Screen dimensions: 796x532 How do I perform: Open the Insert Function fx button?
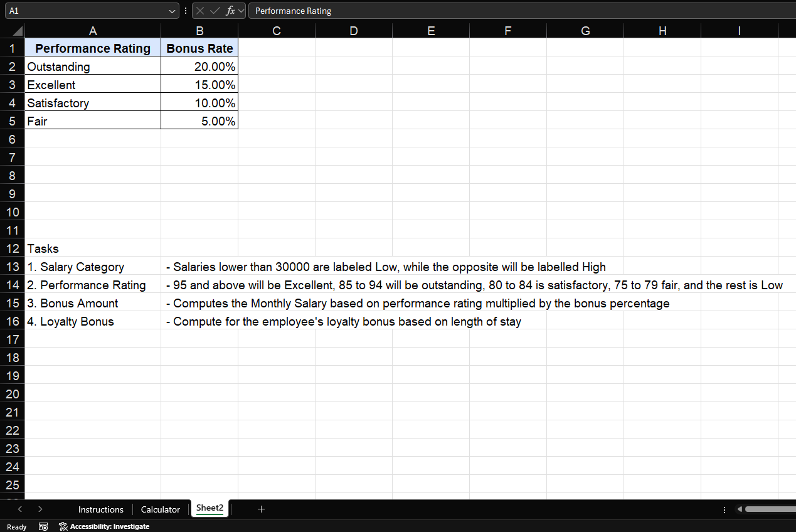230,11
